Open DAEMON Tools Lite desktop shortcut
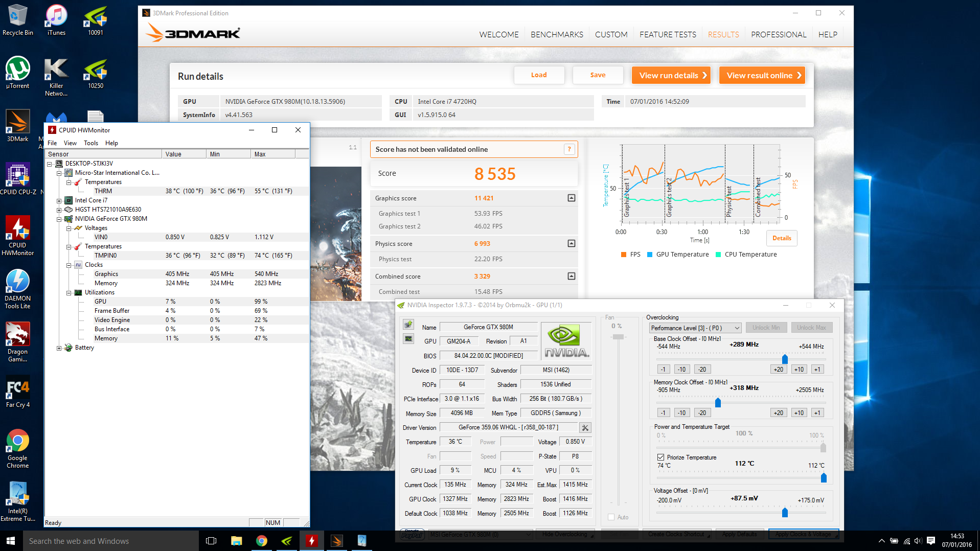 18,289
